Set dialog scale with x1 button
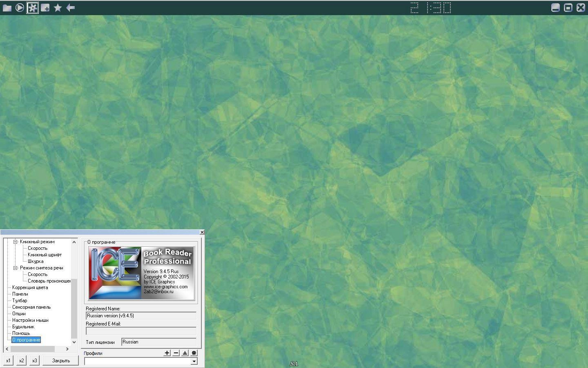Viewport: 588px width, 368px height. point(8,361)
